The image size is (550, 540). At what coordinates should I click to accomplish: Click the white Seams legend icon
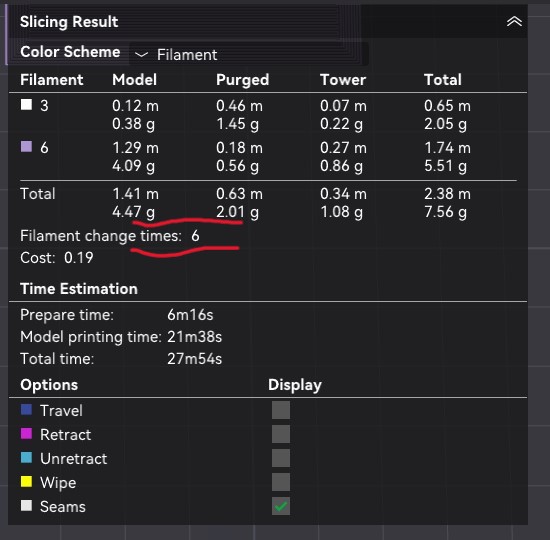pos(26,506)
